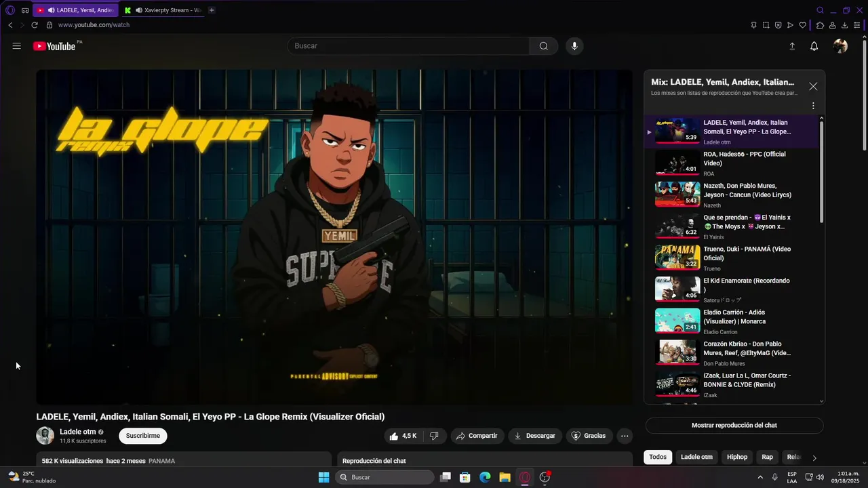Open the video title La Glope Remix text

(x=210, y=417)
